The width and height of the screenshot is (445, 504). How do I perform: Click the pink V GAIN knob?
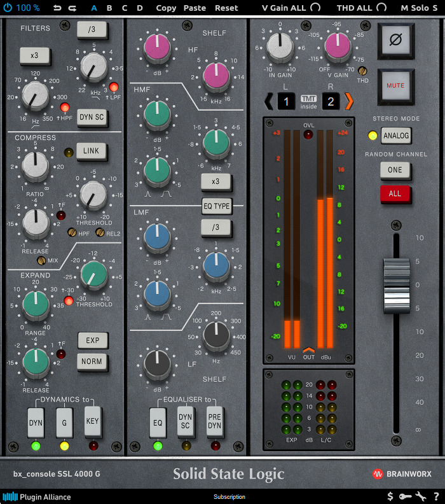coord(338,46)
